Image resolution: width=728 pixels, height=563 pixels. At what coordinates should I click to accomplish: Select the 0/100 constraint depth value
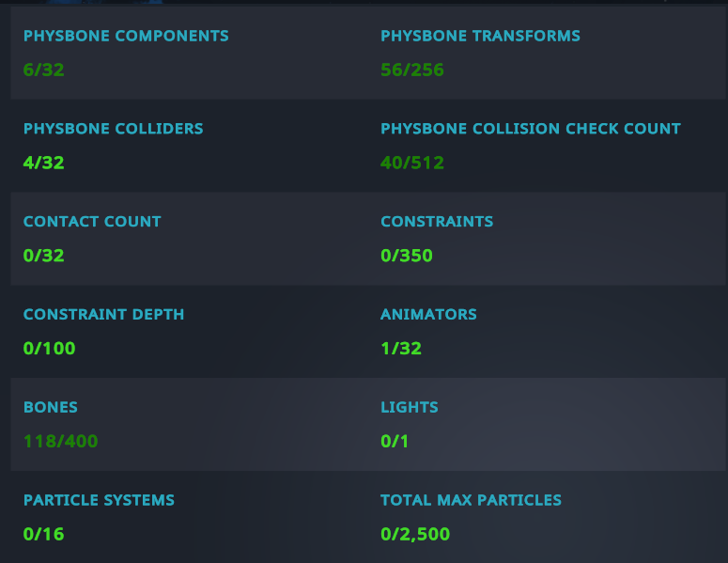[x=49, y=349]
